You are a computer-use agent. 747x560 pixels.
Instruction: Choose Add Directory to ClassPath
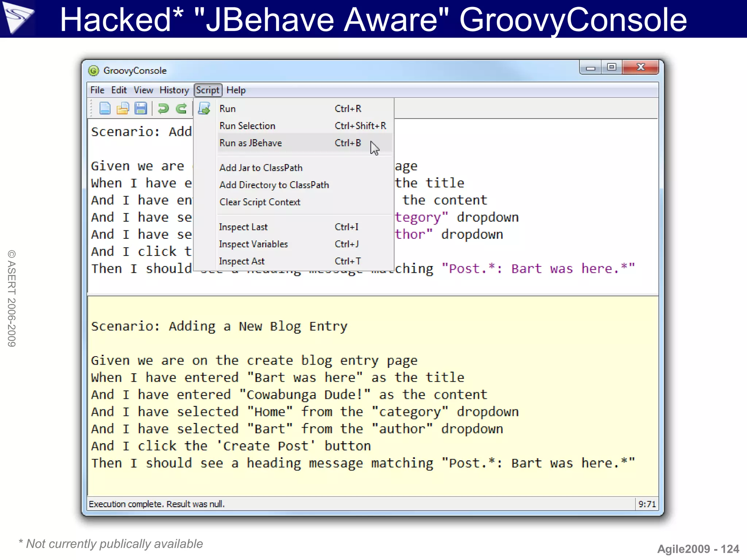point(305,185)
